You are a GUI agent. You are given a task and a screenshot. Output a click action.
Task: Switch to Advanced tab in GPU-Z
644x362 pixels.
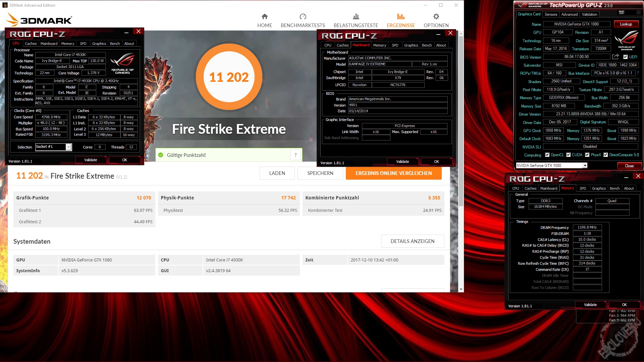tap(570, 14)
